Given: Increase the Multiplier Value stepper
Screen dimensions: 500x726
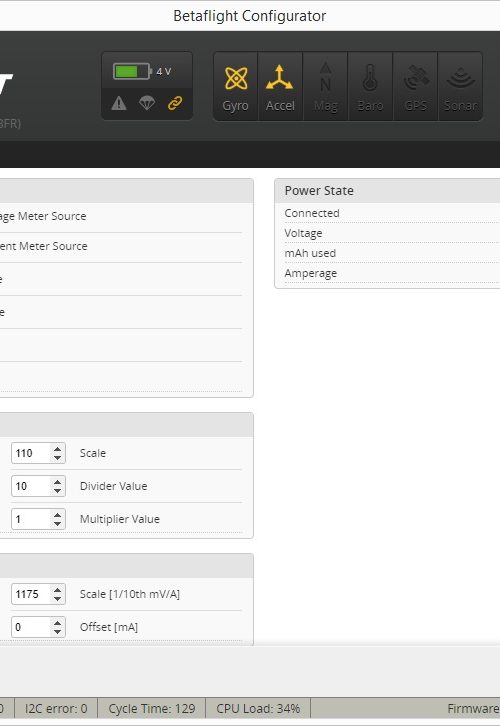Looking at the screenshot, I should tap(57, 514).
